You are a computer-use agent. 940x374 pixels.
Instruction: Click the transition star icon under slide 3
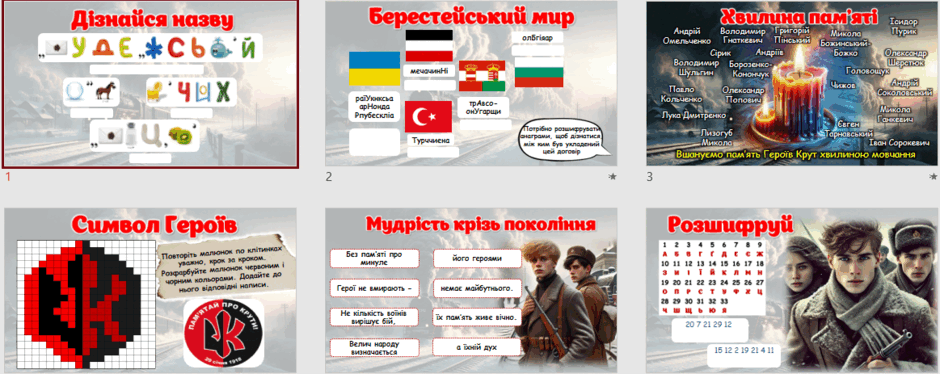[x=933, y=177]
